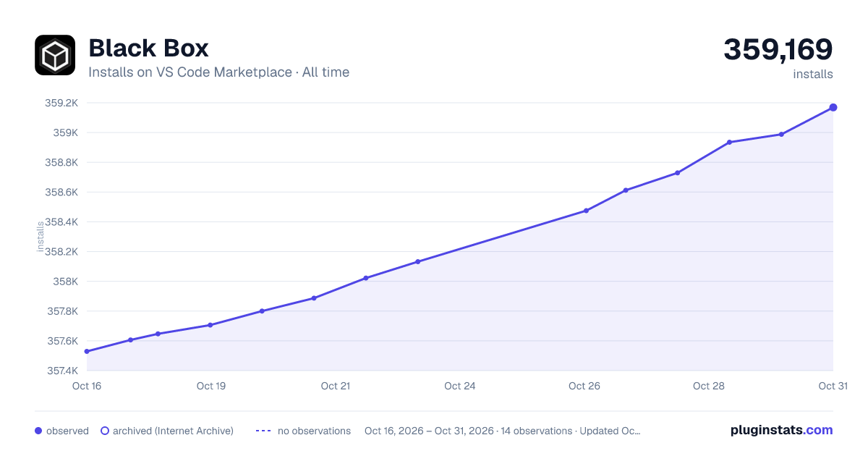Click the vertical 'installs' y-axis title

[x=41, y=237]
